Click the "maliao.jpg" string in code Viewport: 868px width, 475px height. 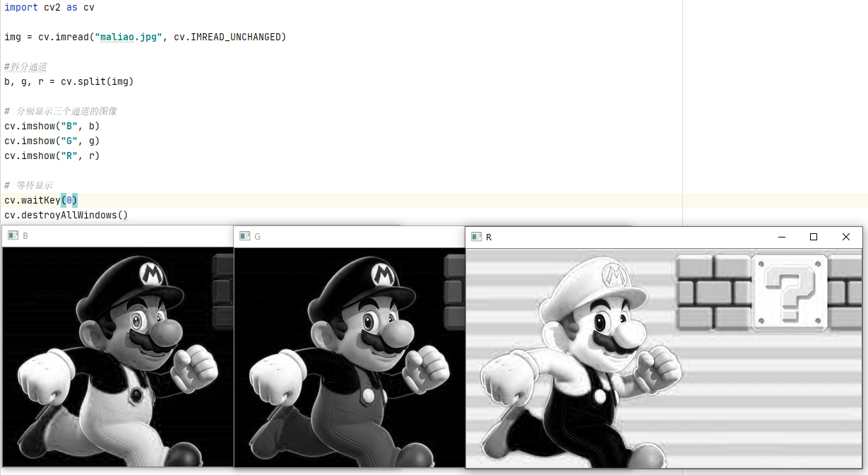point(128,37)
